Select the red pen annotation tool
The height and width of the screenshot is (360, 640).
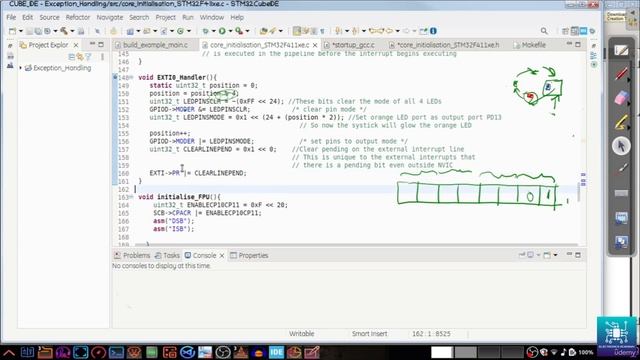621,74
